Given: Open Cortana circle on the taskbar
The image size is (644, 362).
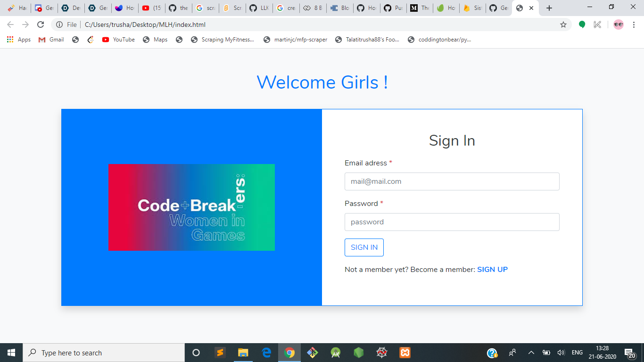Looking at the screenshot, I should [x=196, y=353].
